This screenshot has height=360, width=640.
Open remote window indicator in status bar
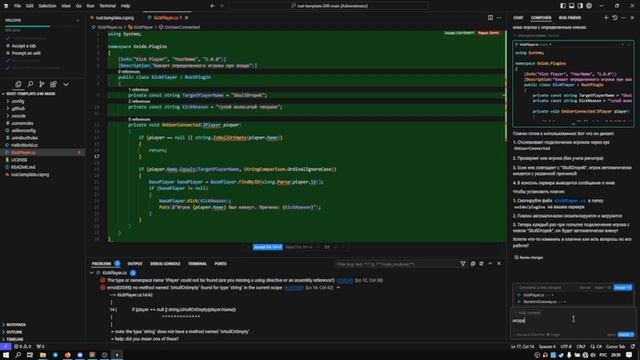click(x=5, y=347)
